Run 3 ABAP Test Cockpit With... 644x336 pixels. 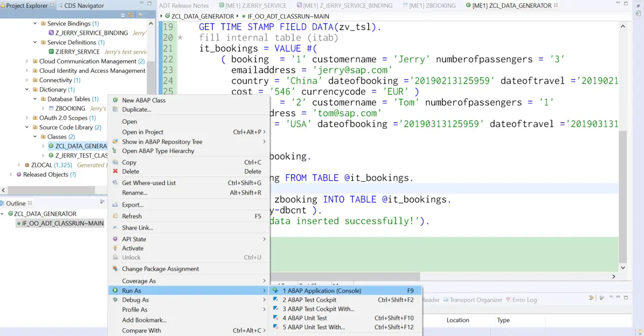pos(346,309)
